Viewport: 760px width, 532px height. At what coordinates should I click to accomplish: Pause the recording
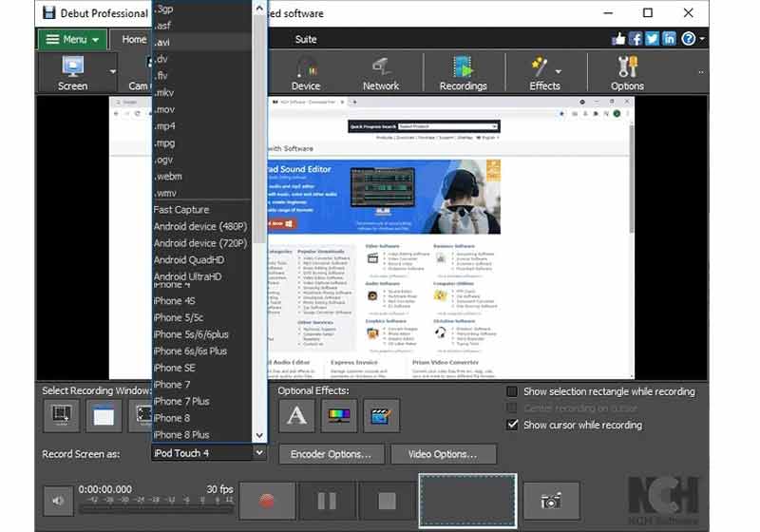pos(327,501)
